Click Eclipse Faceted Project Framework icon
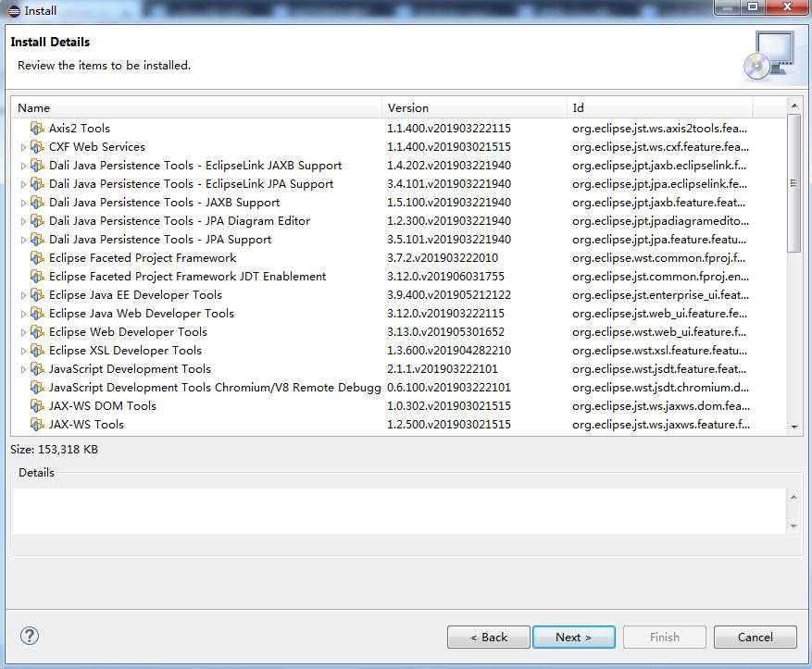 coord(37,257)
